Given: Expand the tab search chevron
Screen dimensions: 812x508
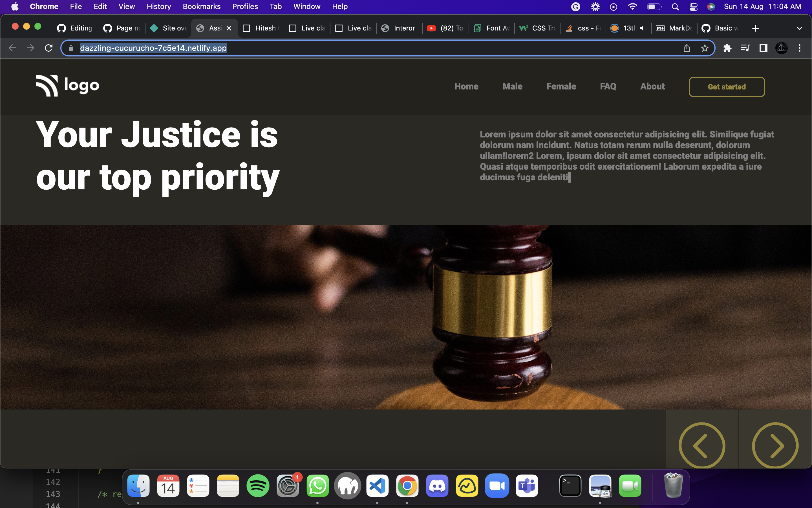Looking at the screenshot, I should point(800,28).
